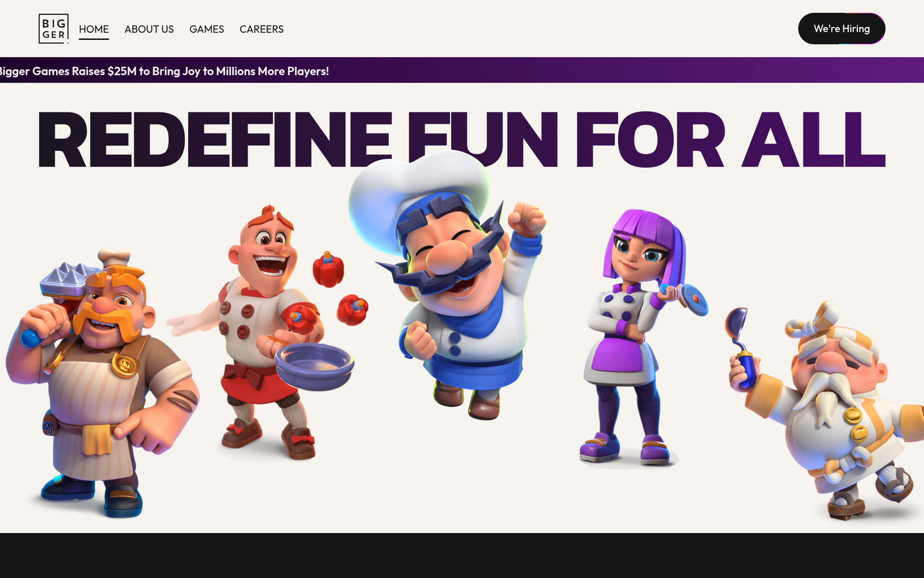Click the Bigger Games logo

tap(53, 29)
